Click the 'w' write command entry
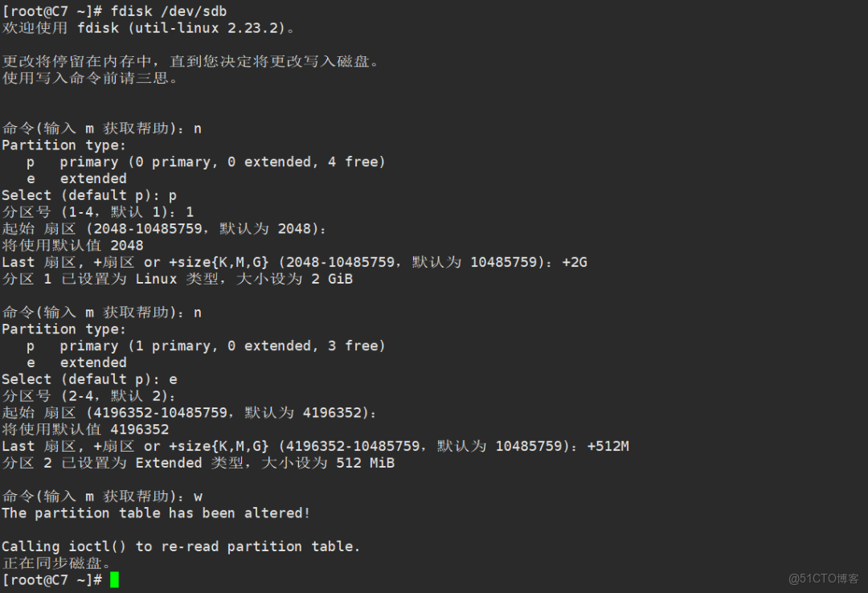Viewport: 868px width, 593px height. click(x=198, y=497)
